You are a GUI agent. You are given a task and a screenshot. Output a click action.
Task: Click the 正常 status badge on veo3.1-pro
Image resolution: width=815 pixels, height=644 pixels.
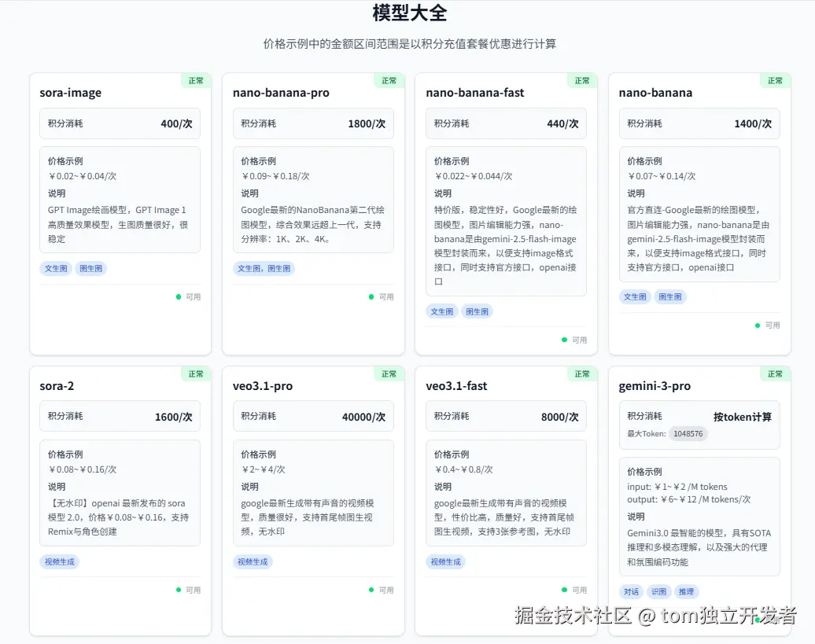(389, 374)
